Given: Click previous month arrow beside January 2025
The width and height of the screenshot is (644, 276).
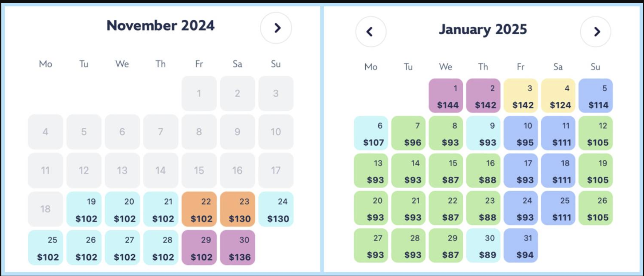Looking at the screenshot, I should coord(371,32).
